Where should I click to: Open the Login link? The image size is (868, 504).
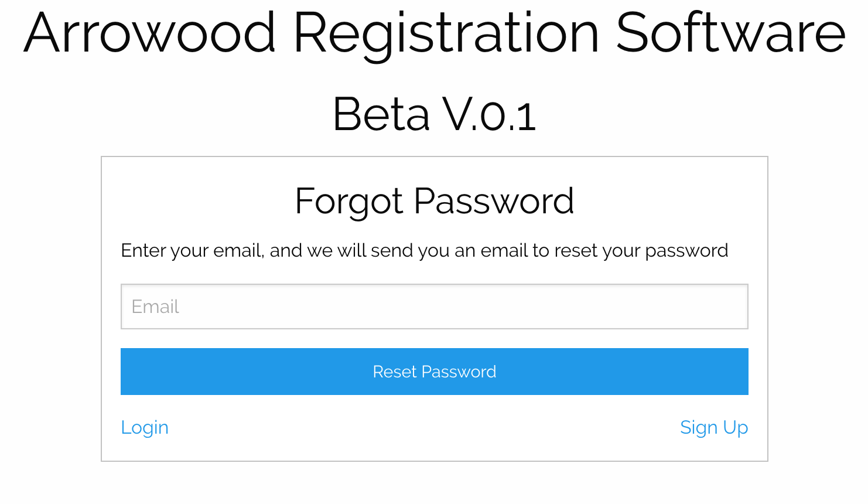pyautogui.click(x=145, y=427)
